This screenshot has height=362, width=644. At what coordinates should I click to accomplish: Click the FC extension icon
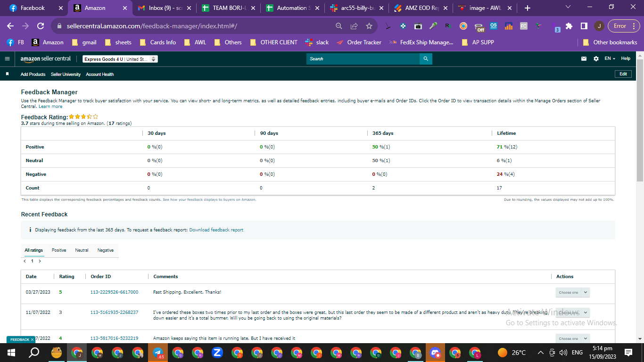tap(524, 26)
